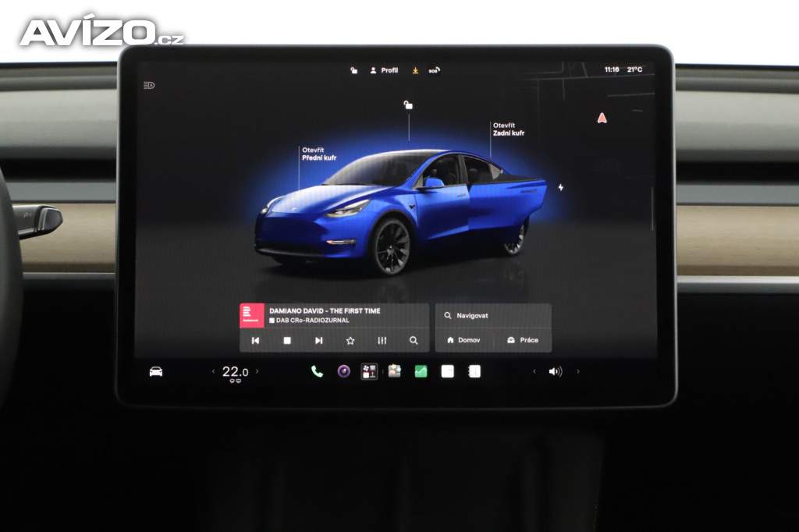Tap the lightning charging icon beside car
This screenshot has height=532, width=799.
(560, 187)
